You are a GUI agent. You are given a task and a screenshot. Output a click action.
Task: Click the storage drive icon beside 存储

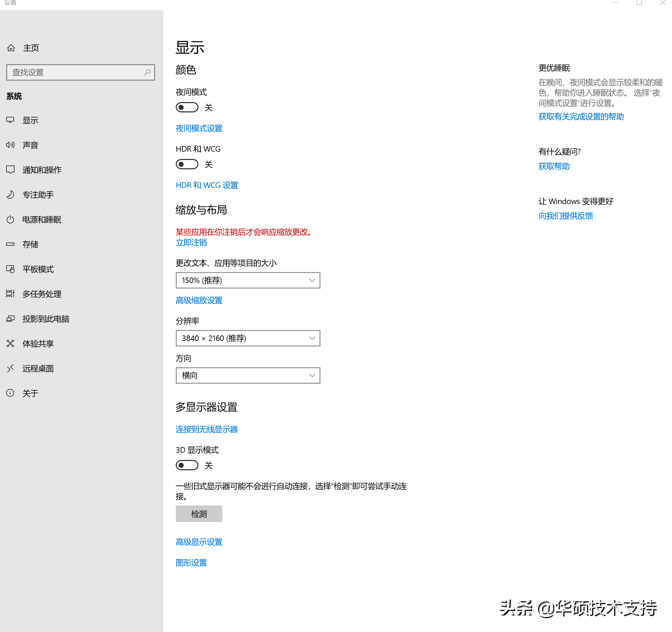[10, 244]
